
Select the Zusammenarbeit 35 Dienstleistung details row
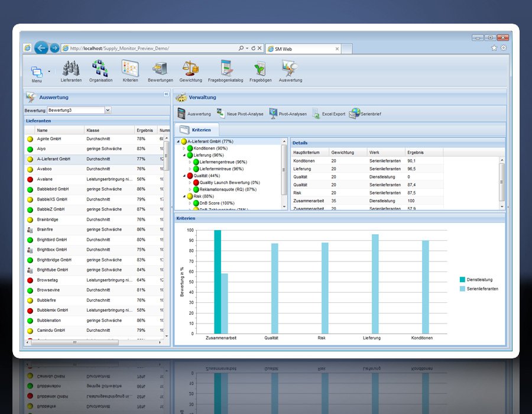click(368, 201)
